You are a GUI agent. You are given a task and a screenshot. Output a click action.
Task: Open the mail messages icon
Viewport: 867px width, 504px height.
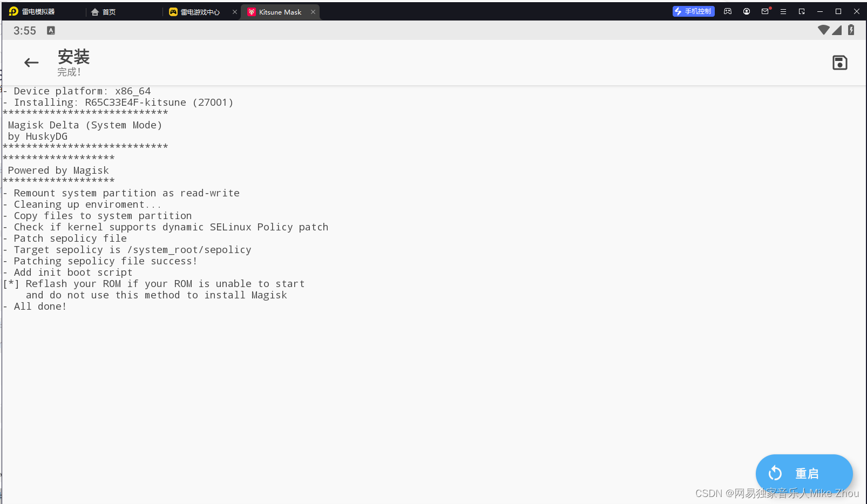(x=766, y=11)
